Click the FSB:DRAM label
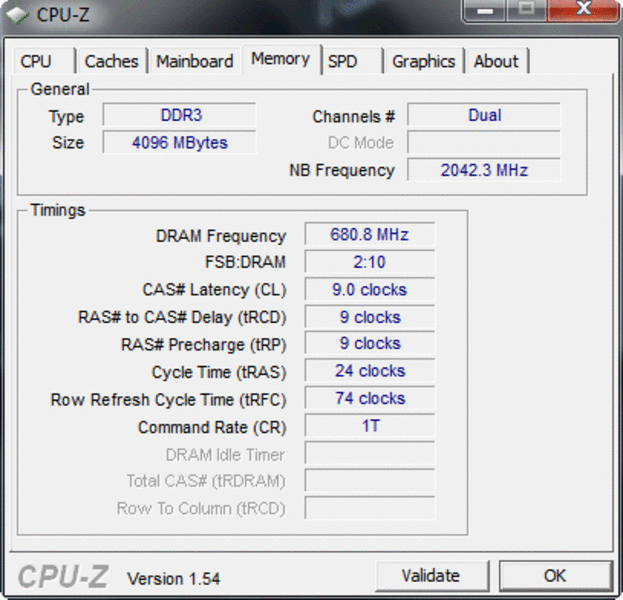 point(245,262)
